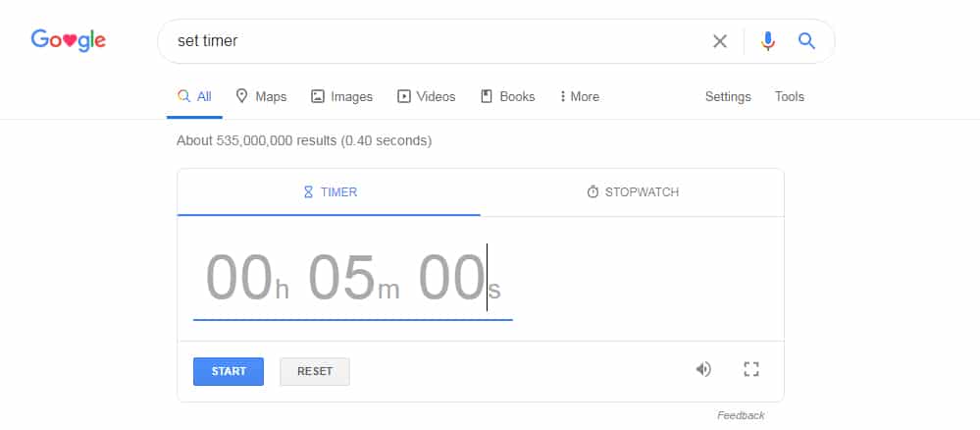
Task: Open search Settings menu
Action: tap(728, 96)
